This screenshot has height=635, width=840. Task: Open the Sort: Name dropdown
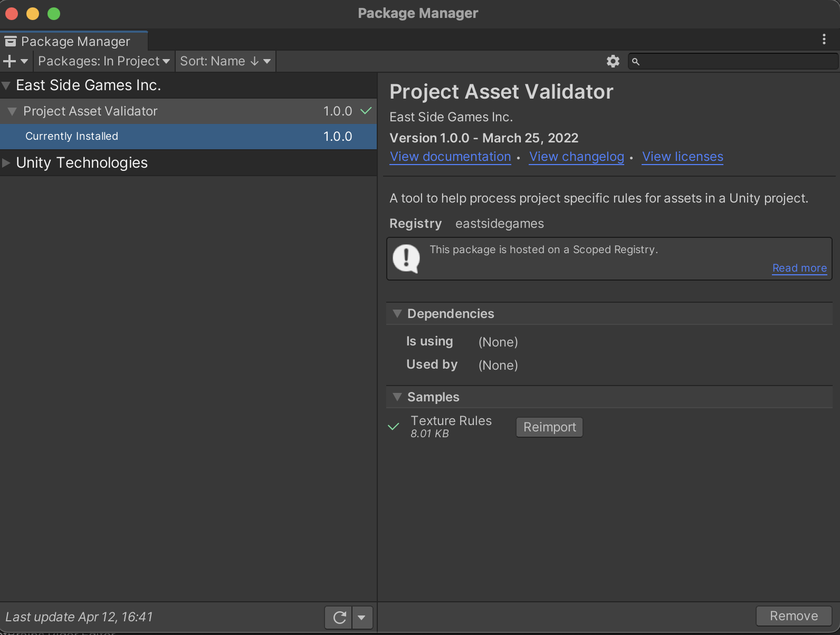coord(225,61)
